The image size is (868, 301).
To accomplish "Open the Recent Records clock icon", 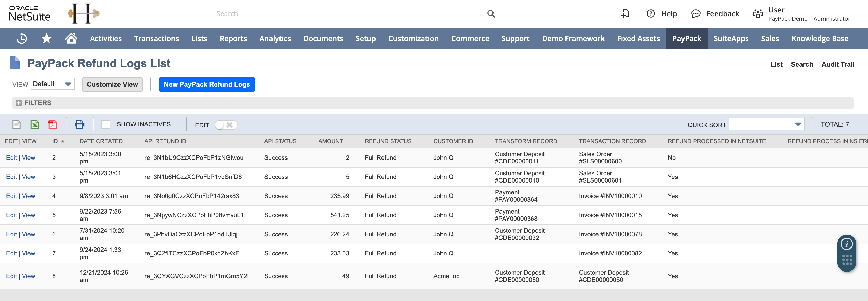I will coord(22,38).
